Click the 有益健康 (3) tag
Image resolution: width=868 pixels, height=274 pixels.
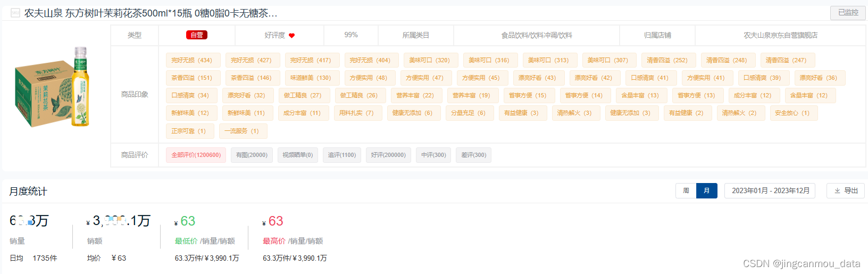(522, 113)
